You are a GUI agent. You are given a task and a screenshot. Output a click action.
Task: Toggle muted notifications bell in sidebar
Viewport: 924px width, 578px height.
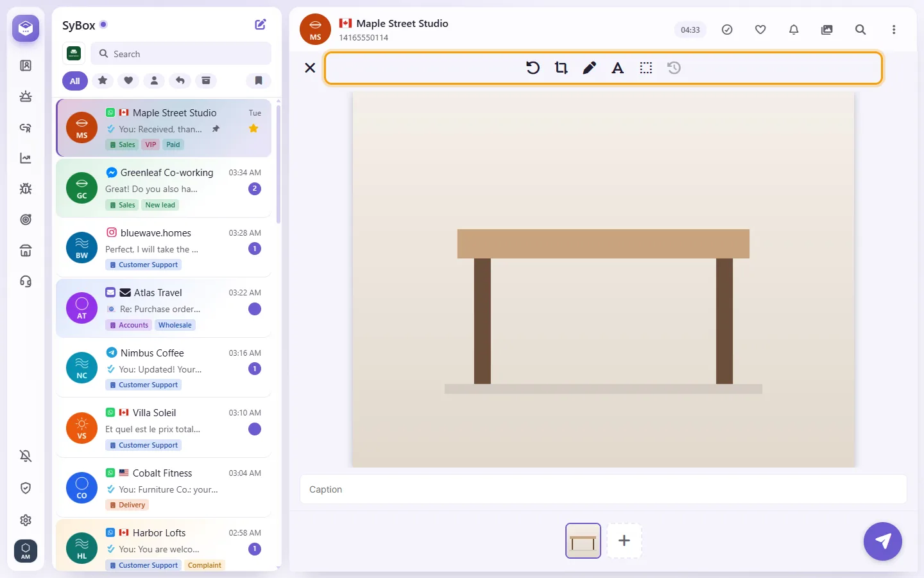click(26, 456)
